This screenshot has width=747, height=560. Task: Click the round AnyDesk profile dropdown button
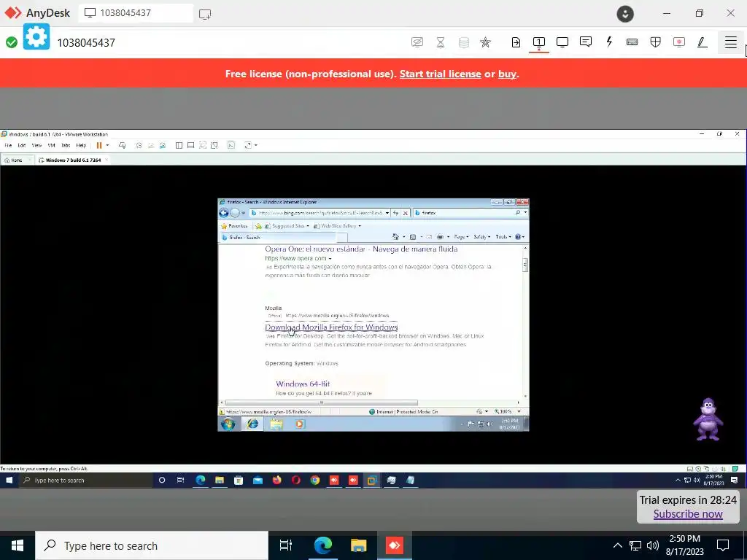[x=625, y=14]
